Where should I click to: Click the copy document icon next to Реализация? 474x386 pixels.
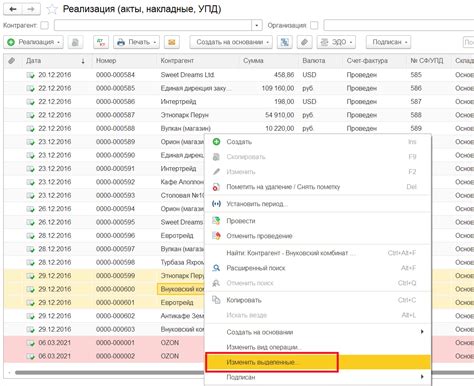pyautogui.click(x=75, y=42)
